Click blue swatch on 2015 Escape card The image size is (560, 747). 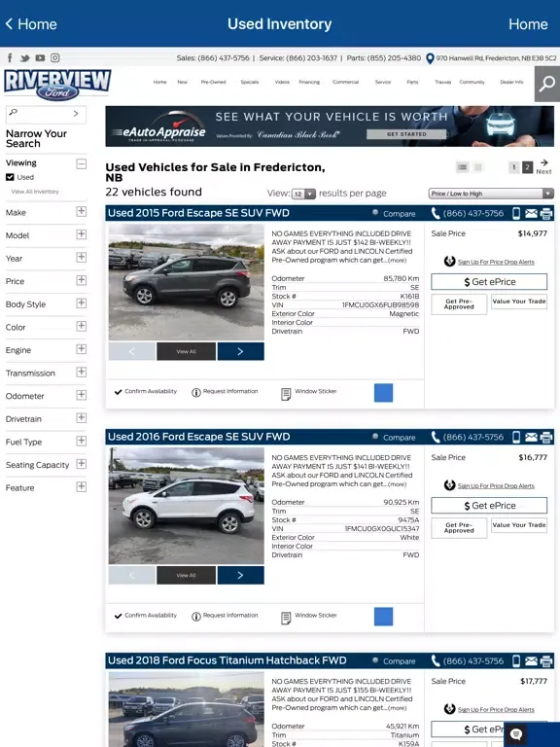pos(383,393)
